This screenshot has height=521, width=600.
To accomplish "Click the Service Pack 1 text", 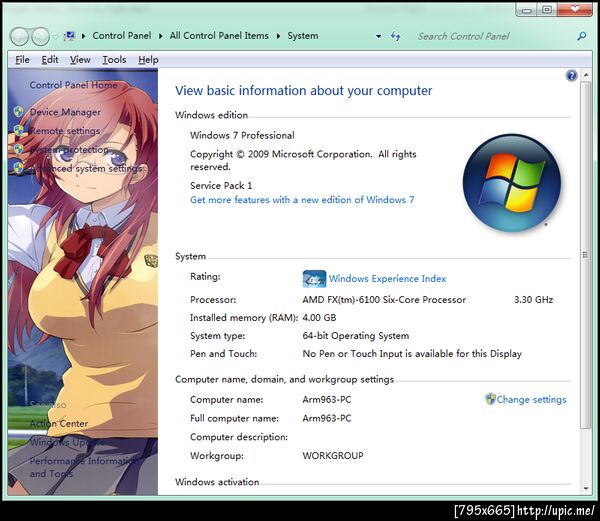I will [221, 186].
